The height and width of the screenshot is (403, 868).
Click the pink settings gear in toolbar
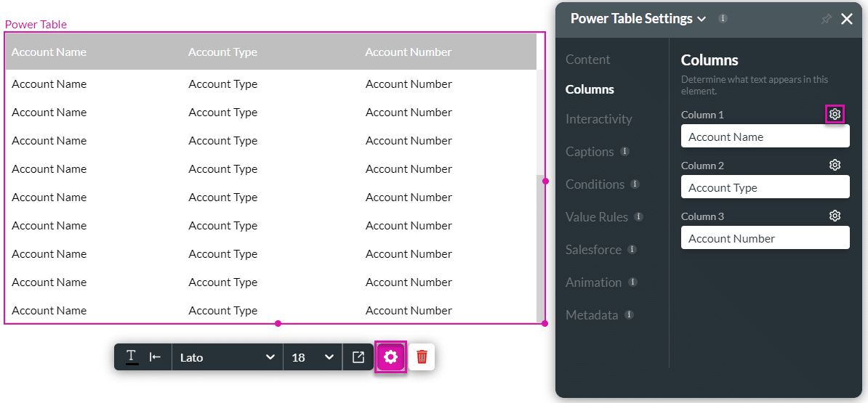click(390, 357)
